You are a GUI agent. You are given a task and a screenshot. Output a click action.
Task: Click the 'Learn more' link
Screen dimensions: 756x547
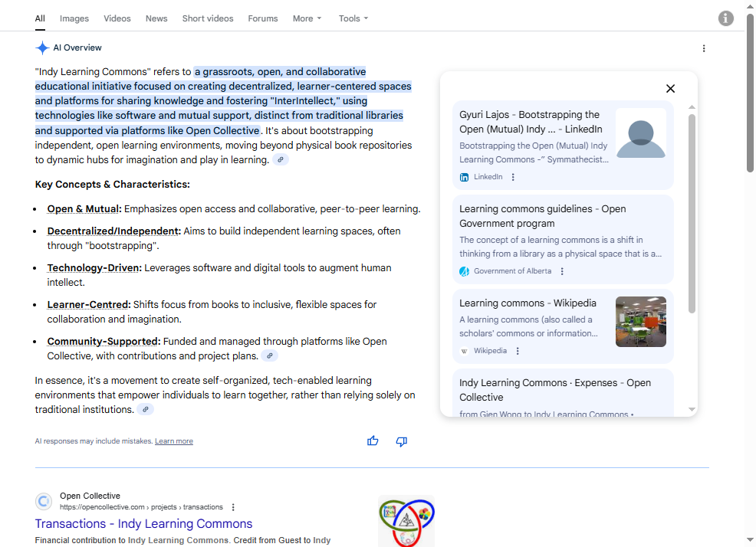coord(174,441)
